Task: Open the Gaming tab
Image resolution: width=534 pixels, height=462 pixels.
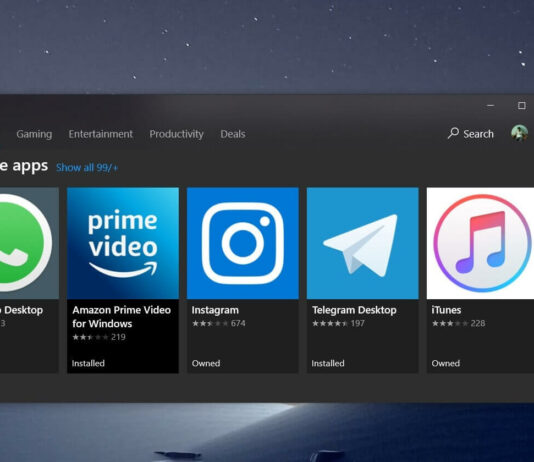Action: tap(34, 134)
